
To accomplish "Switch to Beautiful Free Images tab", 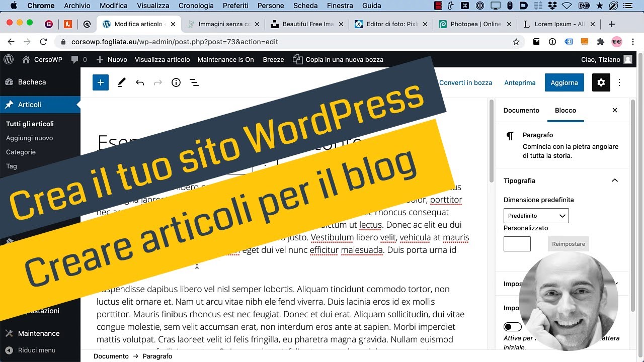I will coord(307,24).
